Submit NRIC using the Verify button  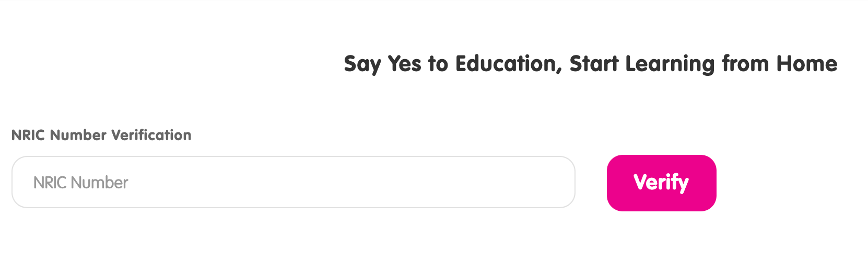(661, 183)
